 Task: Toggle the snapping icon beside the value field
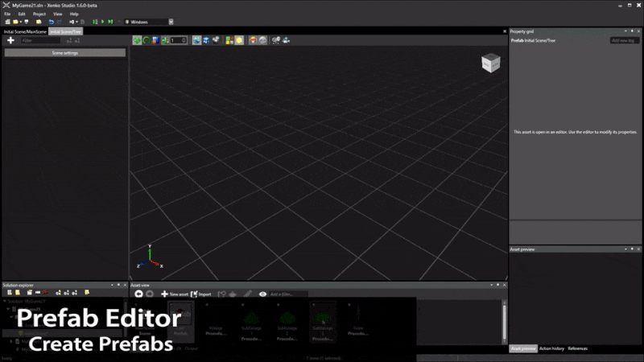pos(164,40)
